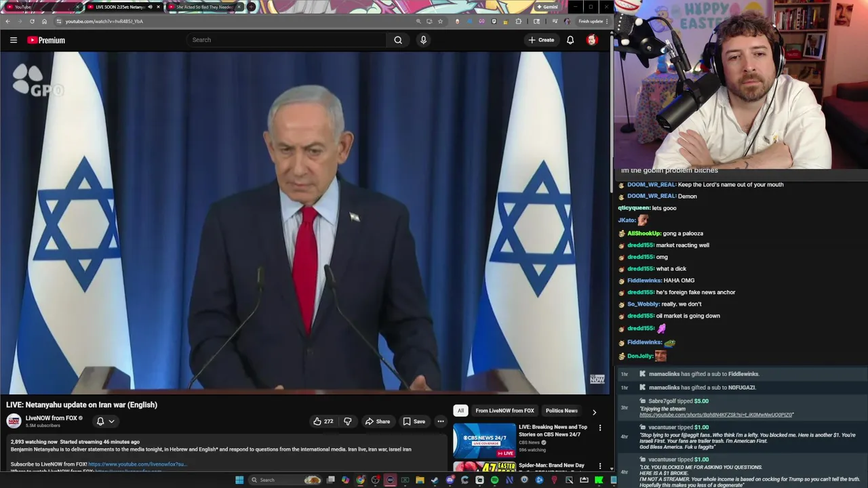Click the Windows taskbar Search box

click(285, 480)
